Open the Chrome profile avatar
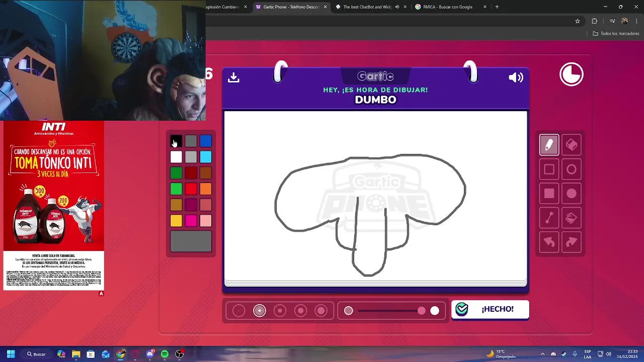Screen dimensions: 644x362 pyautogui.click(x=625, y=21)
